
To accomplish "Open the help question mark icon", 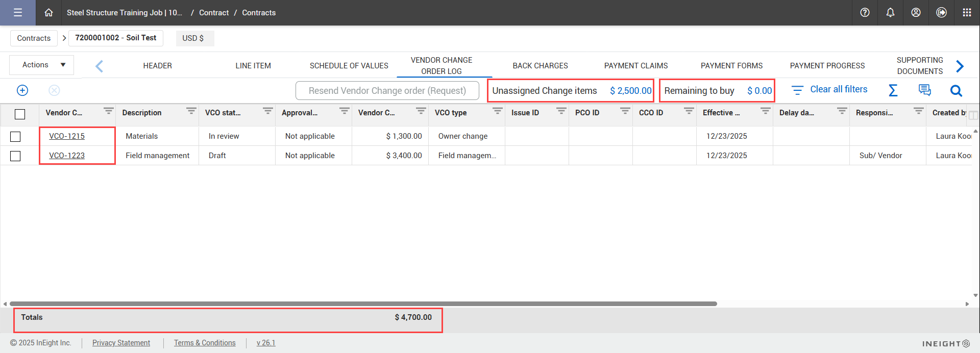I will click(865, 13).
